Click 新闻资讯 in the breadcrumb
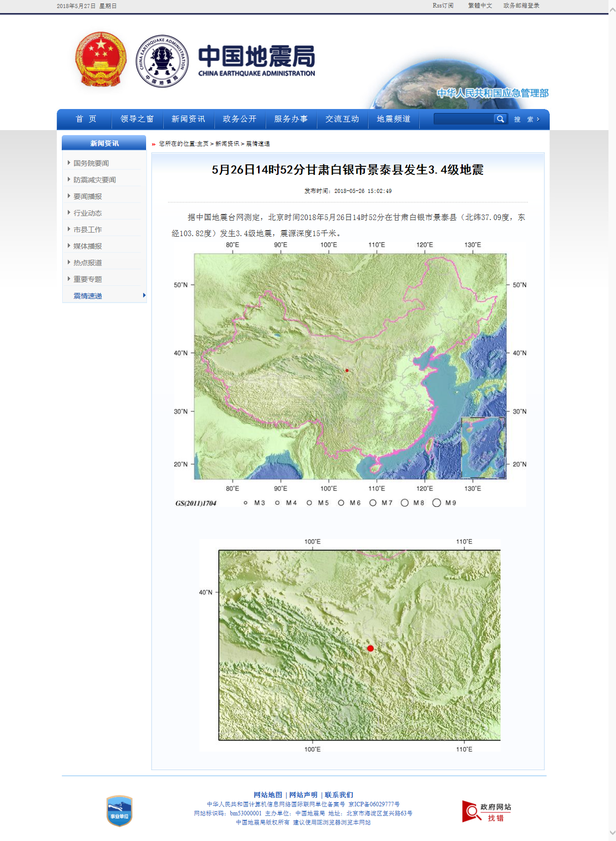 (x=227, y=144)
